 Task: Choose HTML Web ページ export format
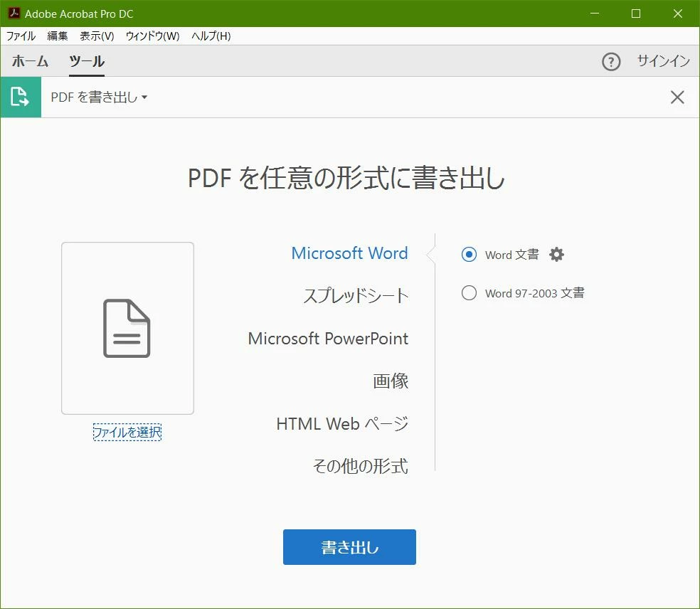[x=342, y=423]
